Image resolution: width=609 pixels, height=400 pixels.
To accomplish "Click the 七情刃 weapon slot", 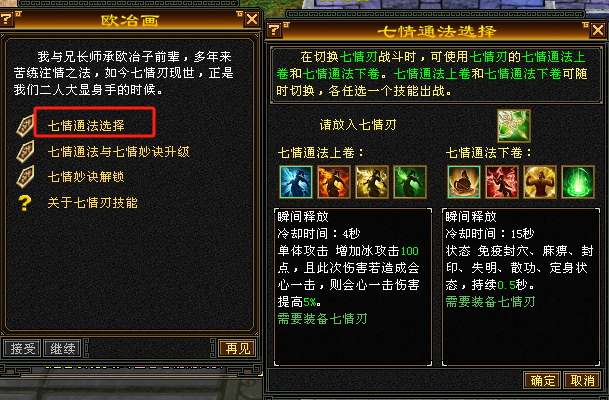I will click(x=514, y=126).
